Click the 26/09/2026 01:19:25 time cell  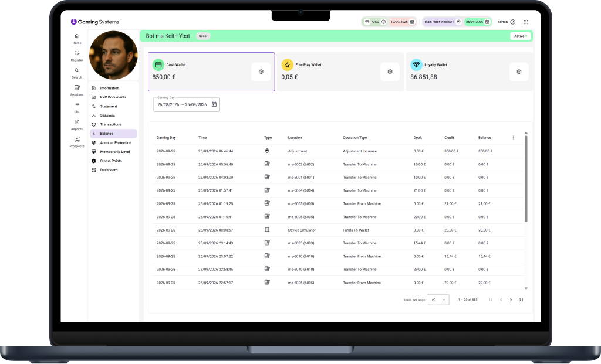click(215, 203)
